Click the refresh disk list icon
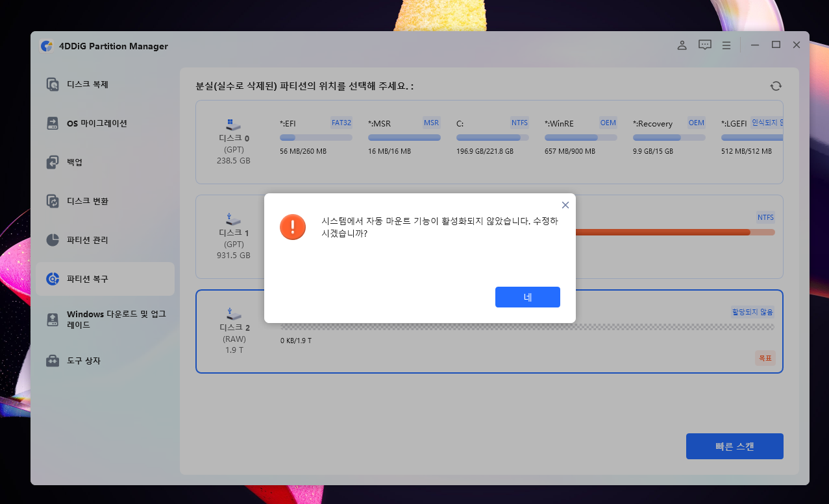This screenshot has height=504, width=829. [x=776, y=86]
